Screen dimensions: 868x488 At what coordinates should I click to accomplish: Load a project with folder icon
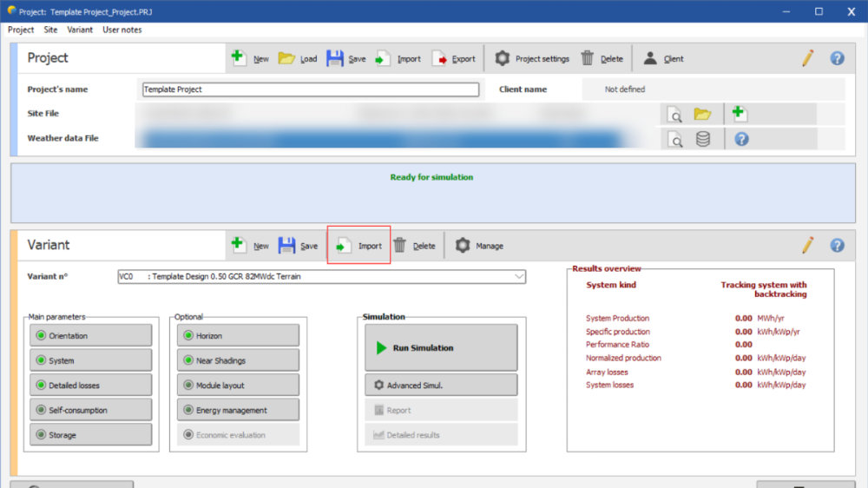[x=286, y=58]
